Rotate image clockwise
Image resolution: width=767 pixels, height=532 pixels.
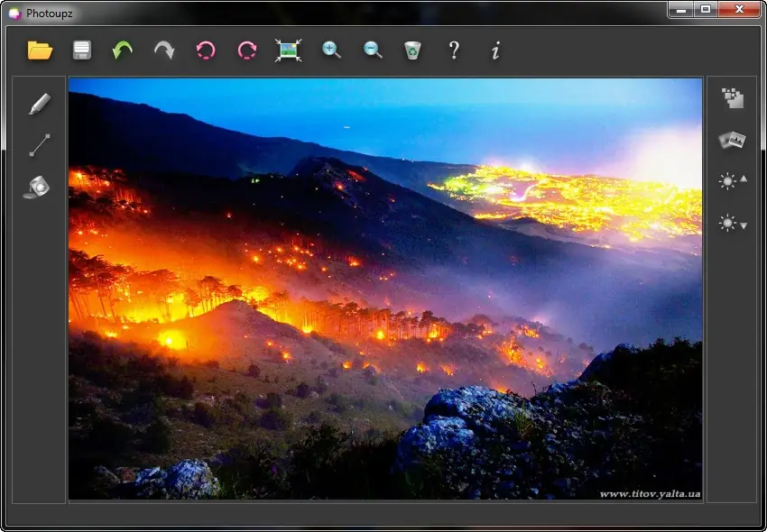(247, 50)
